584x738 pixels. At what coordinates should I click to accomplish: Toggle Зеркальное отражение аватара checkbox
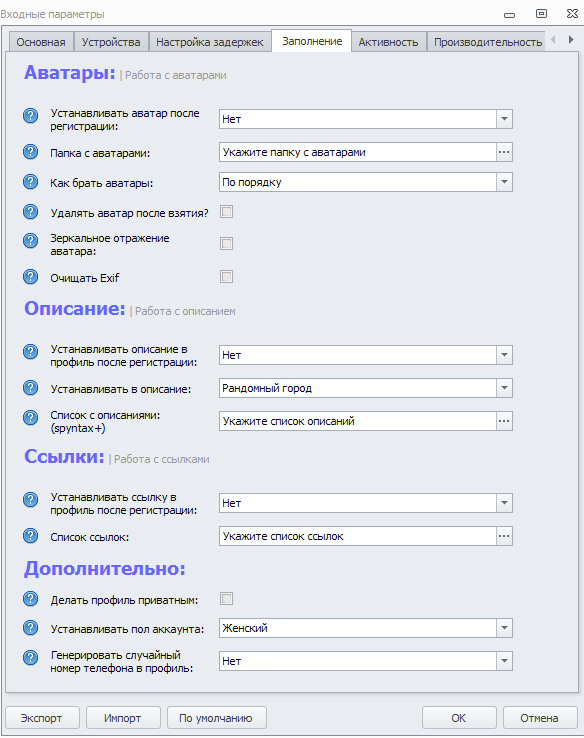(226, 244)
